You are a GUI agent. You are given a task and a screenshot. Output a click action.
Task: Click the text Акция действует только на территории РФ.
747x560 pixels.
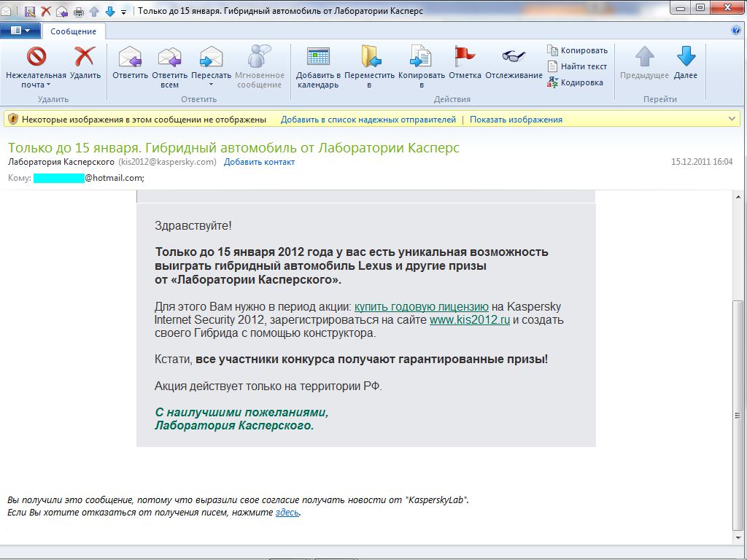click(x=268, y=386)
